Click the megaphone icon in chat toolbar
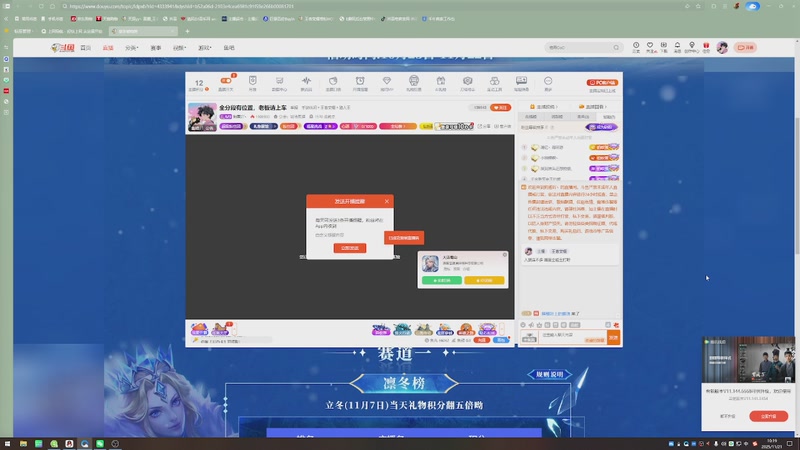The width and height of the screenshot is (800, 450). click(531, 325)
